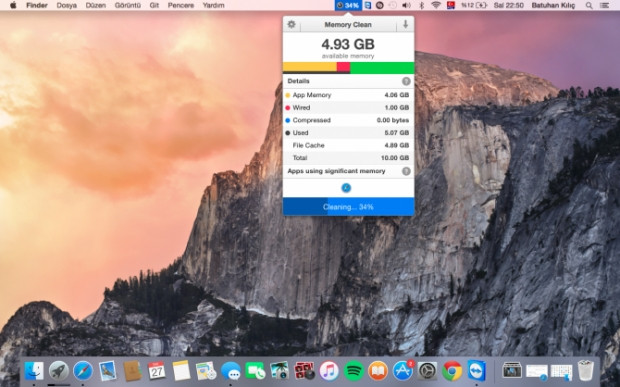The height and width of the screenshot is (387, 620).
Task: Open the Turkish flag input source menu
Action: pyautogui.click(x=451, y=5)
